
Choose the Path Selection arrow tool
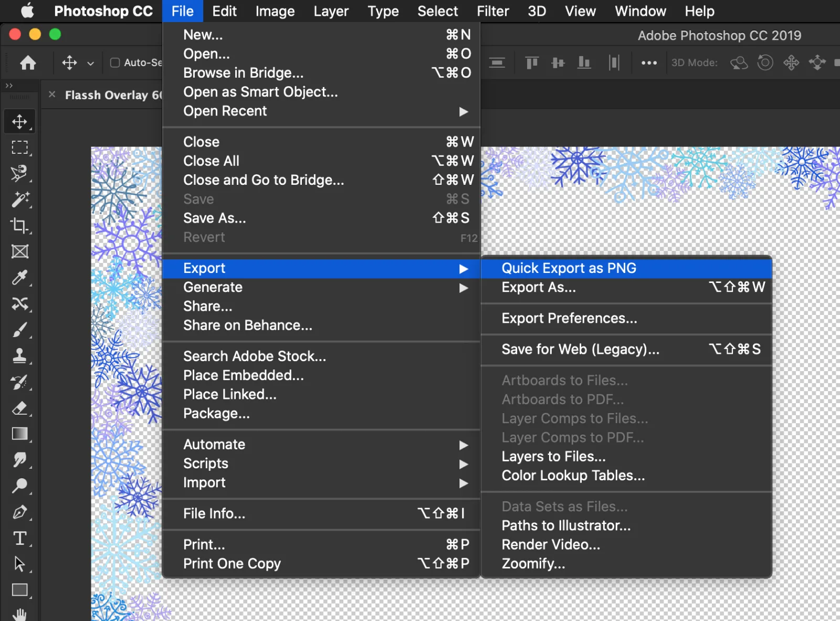(x=20, y=564)
